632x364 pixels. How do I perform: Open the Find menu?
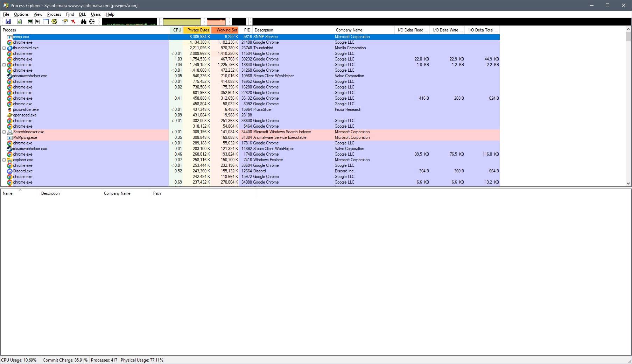[70, 14]
